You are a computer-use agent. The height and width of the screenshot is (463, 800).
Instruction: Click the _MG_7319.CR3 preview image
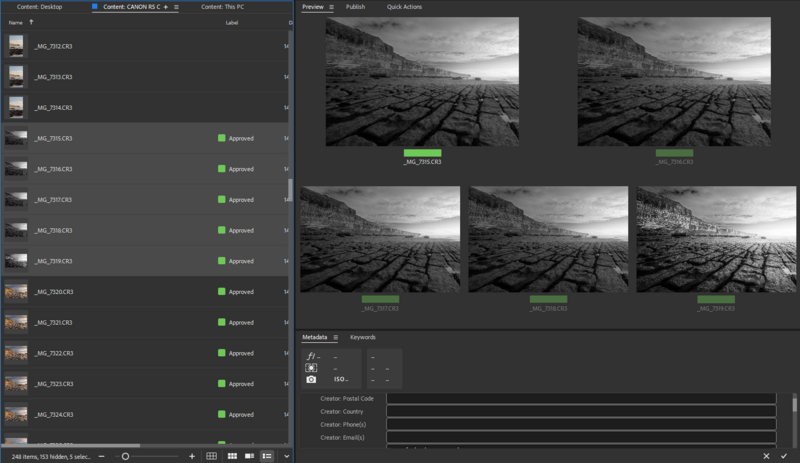[716, 239]
